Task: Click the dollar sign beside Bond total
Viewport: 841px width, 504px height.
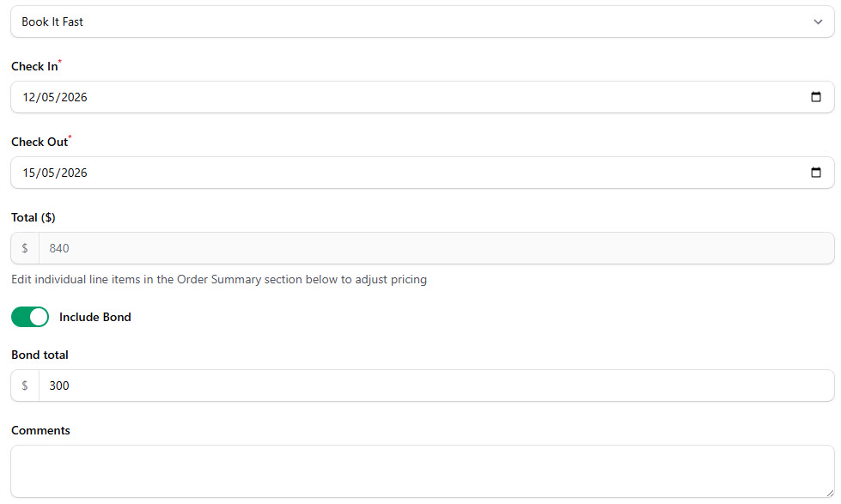Action: [25, 386]
